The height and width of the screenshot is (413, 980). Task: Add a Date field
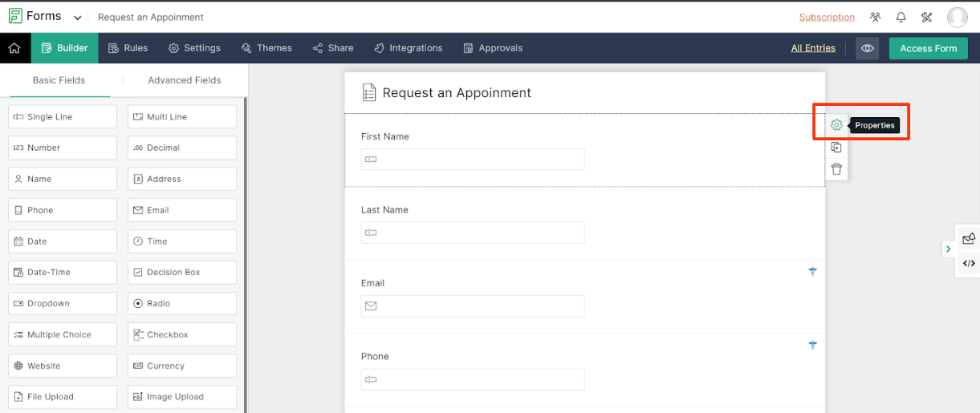click(63, 241)
